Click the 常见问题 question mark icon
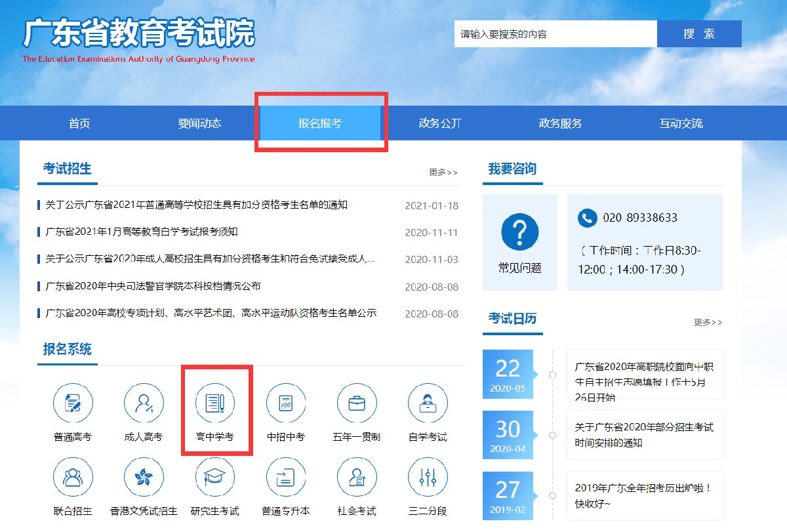This screenshot has height=532, width=787. (x=519, y=232)
